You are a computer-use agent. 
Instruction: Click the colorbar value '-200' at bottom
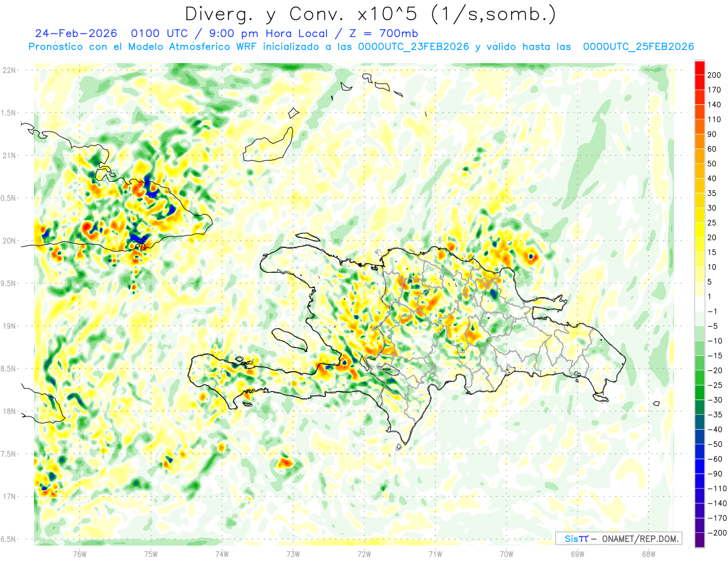(x=717, y=533)
